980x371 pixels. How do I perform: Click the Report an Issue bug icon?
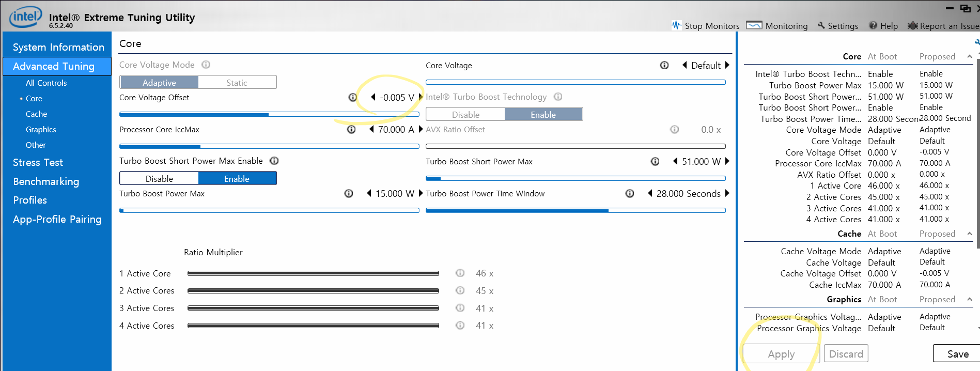point(913,25)
